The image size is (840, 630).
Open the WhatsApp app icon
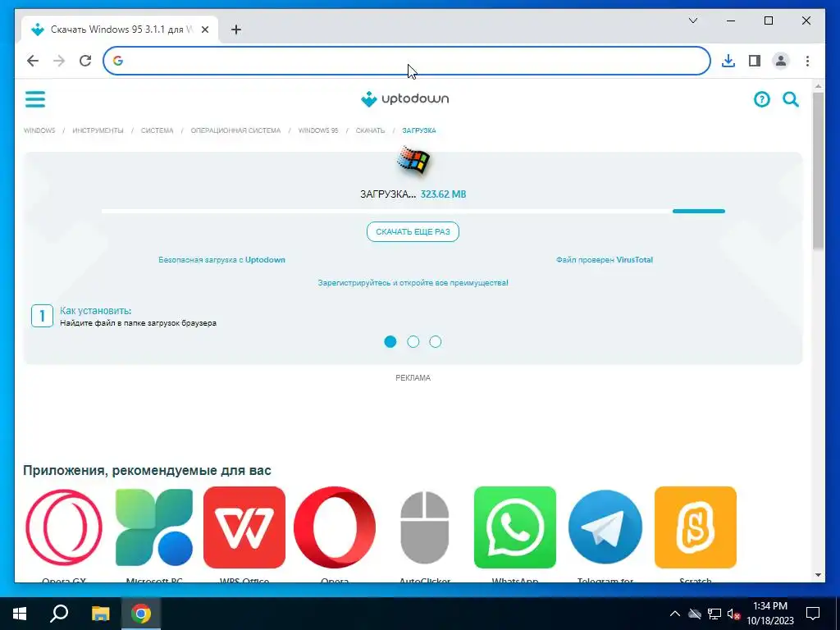click(515, 527)
